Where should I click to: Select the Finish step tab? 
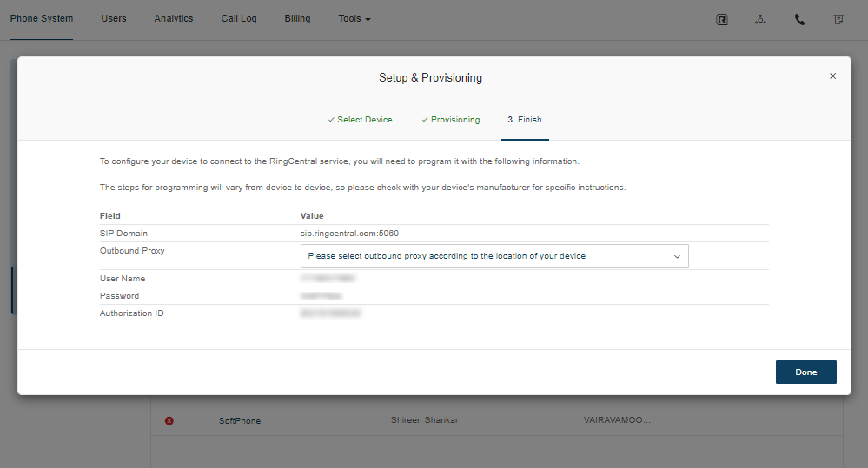click(525, 120)
